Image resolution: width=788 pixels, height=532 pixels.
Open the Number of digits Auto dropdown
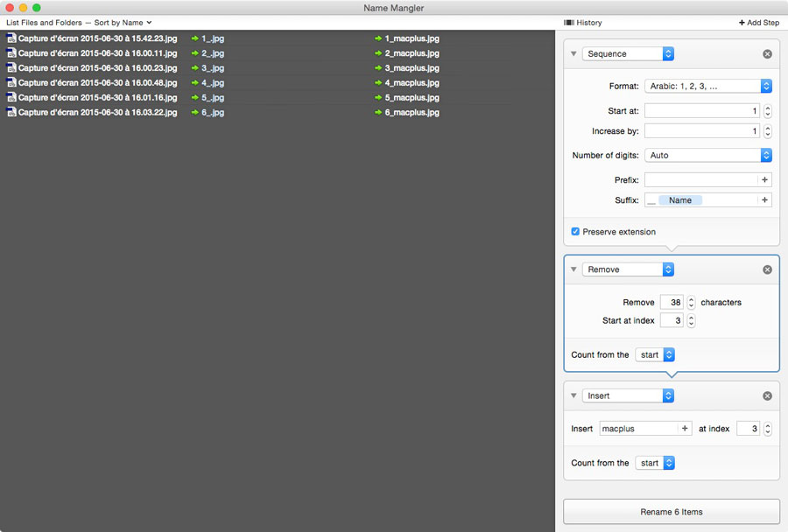(x=708, y=155)
